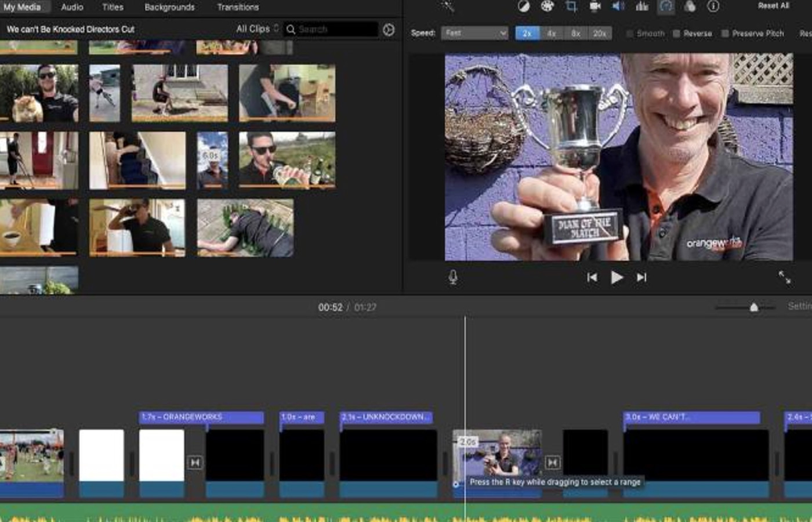Open the stabilization camera tool

tap(595, 6)
